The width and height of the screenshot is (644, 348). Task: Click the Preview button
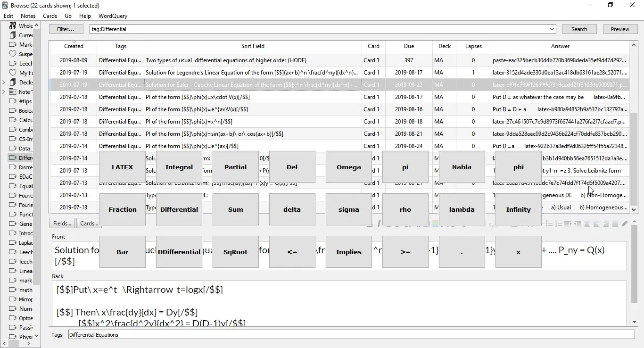click(619, 29)
